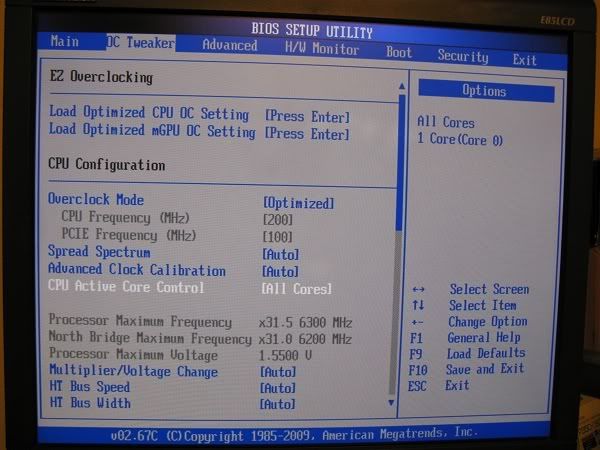Go to the Boot tab
The image size is (600, 450).
coord(399,52)
